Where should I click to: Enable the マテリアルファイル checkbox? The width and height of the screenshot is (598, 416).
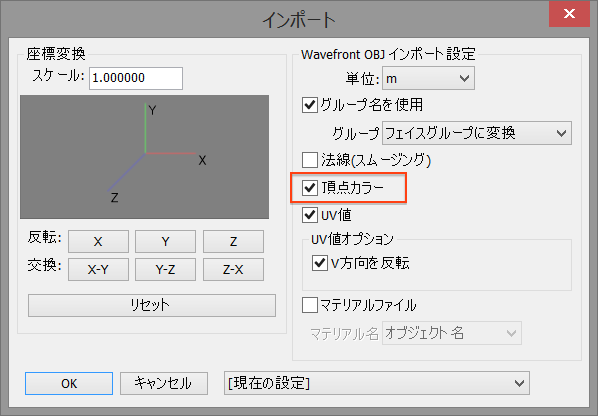point(310,305)
